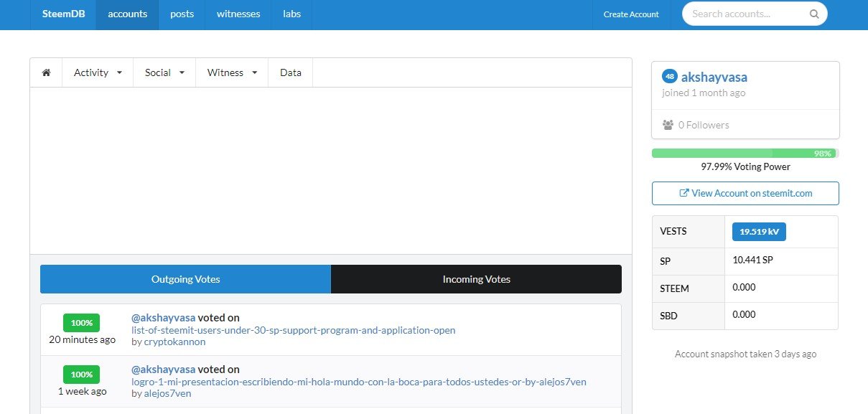Go to SteemDB home in navbar

pos(63,14)
